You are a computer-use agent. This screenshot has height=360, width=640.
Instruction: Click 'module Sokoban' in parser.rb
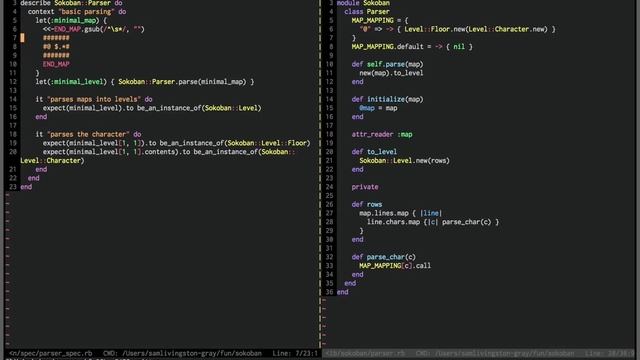(363, 3)
